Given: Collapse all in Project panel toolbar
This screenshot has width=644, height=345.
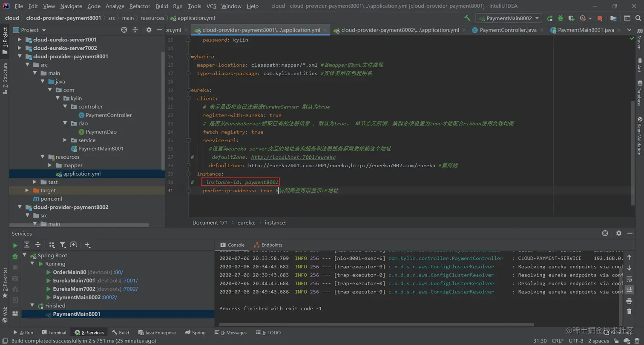Looking at the screenshot, I should 135,30.
